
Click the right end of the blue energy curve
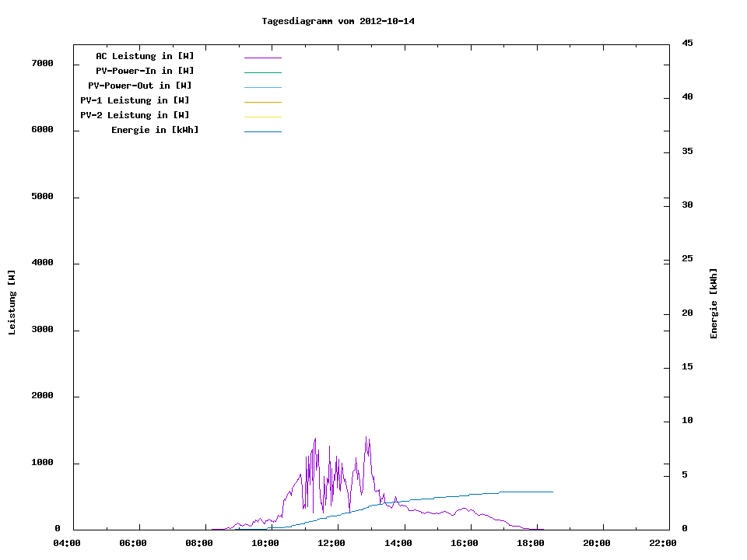[x=551, y=492]
